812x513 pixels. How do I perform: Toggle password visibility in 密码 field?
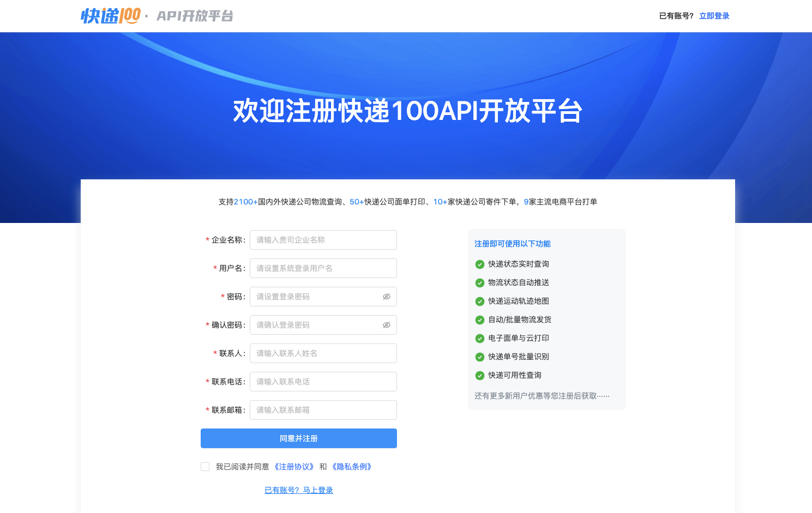(387, 297)
